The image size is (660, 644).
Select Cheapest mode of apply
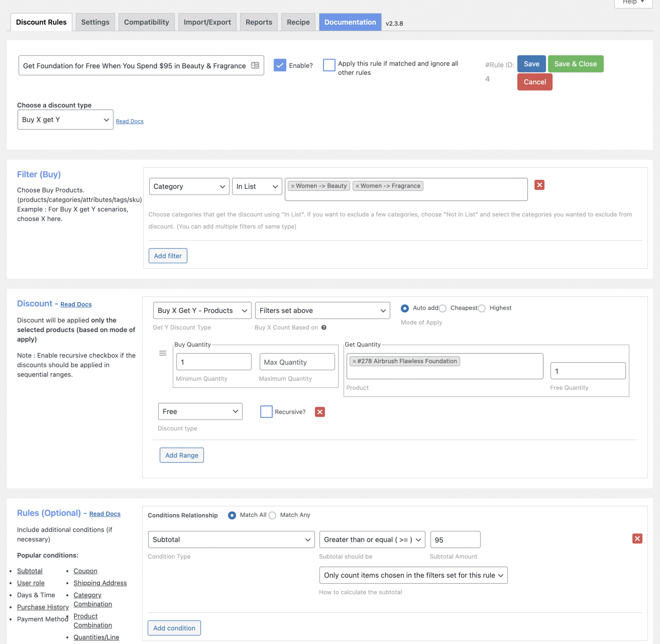[x=442, y=308]
